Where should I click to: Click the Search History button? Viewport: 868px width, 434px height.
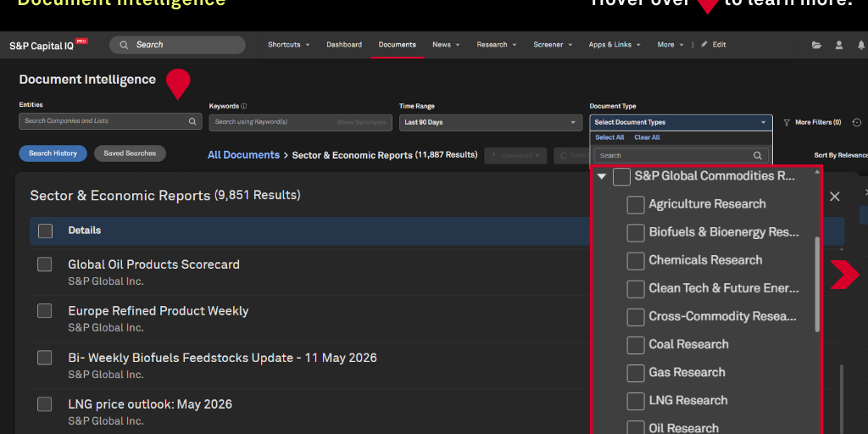pos(53,153)
